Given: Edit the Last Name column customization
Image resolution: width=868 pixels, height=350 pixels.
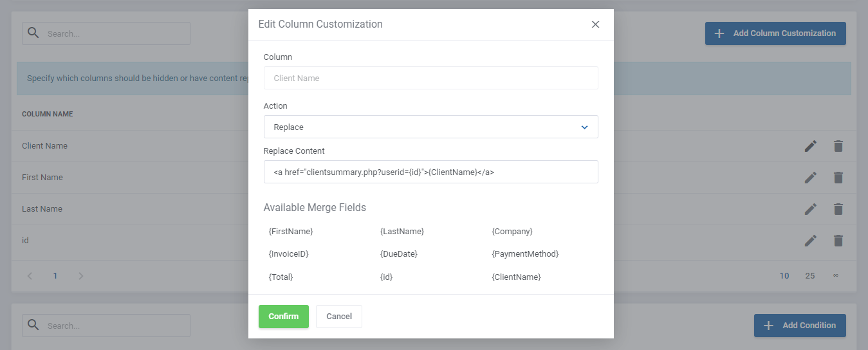Looking at the screenshot, I should (810, 209).
